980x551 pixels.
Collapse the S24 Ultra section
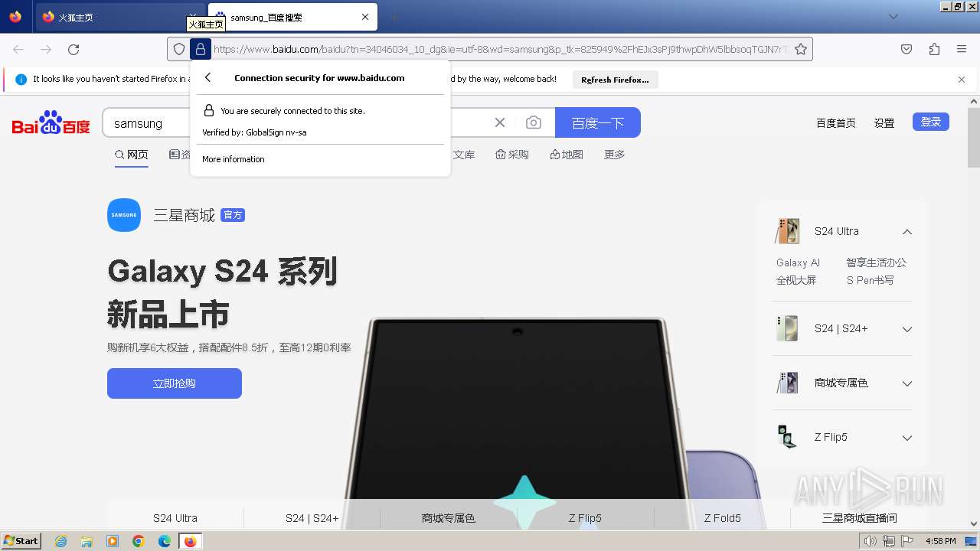[x=906, y=231]
